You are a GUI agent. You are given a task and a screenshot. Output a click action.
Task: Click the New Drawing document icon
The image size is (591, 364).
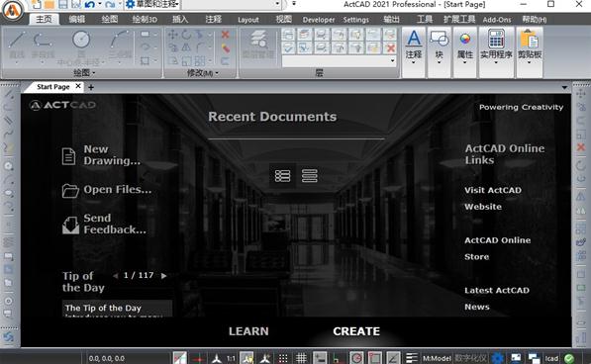point(68,156)
